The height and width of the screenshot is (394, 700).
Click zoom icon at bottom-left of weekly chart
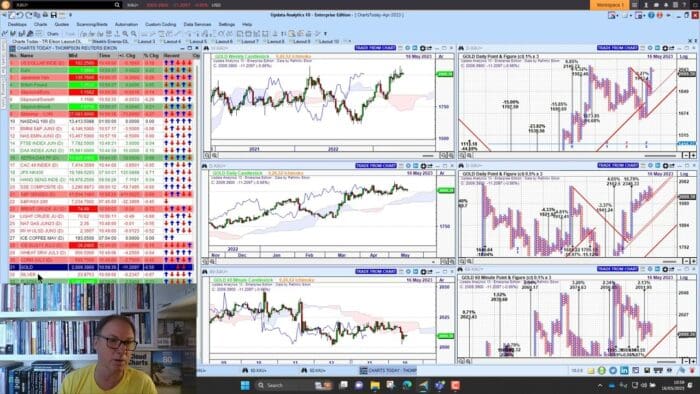(x=207, y=155)
